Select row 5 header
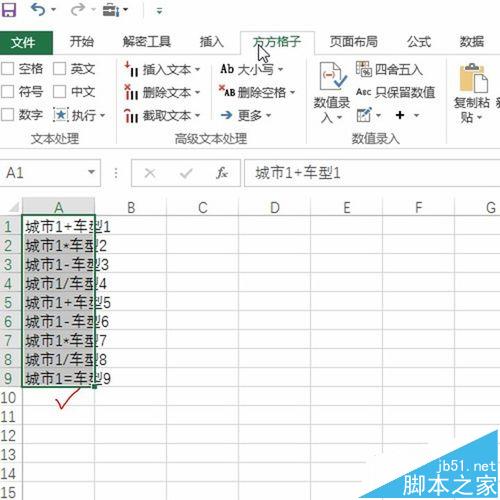This screenshot has height=500, width=500. tap(10, 303)
